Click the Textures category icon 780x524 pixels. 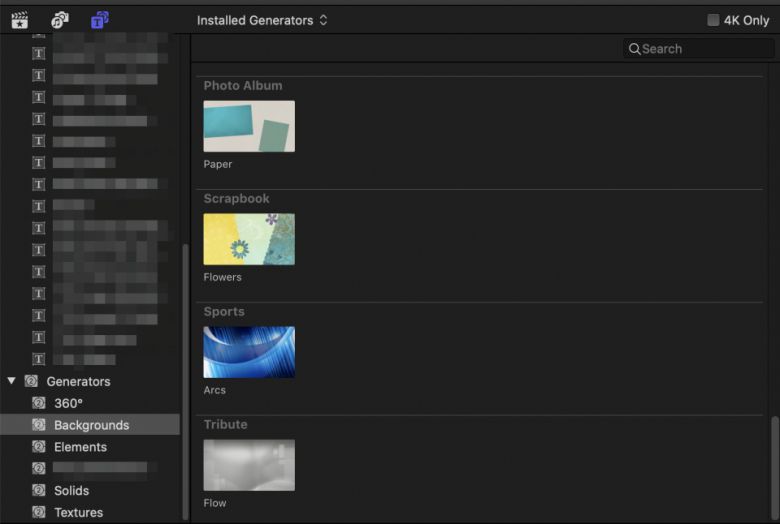coord(39,513)
